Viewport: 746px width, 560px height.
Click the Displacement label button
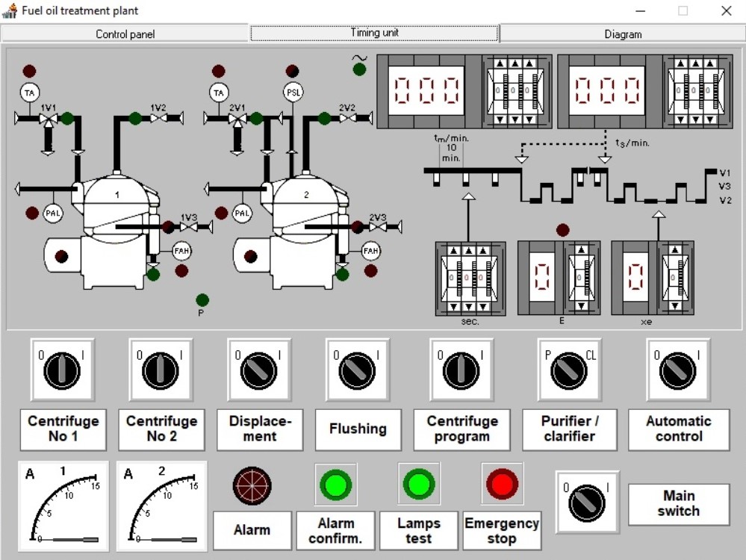pos(260,429)
